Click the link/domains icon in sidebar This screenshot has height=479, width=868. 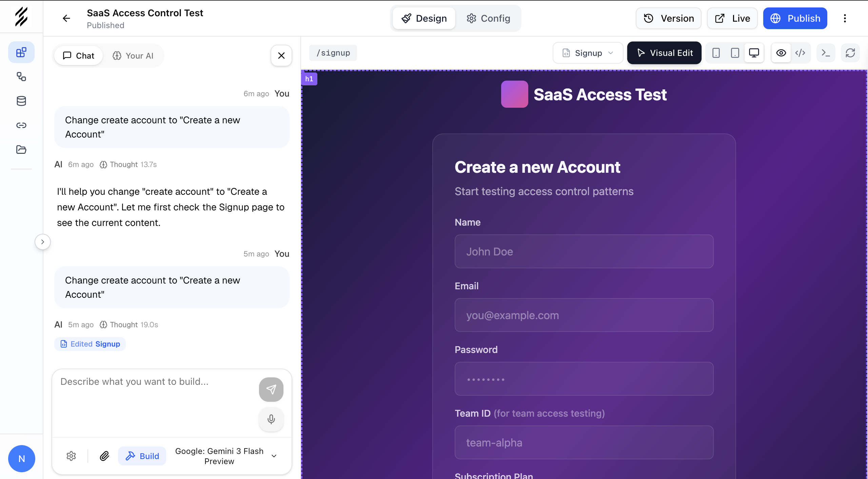[21, 125]
